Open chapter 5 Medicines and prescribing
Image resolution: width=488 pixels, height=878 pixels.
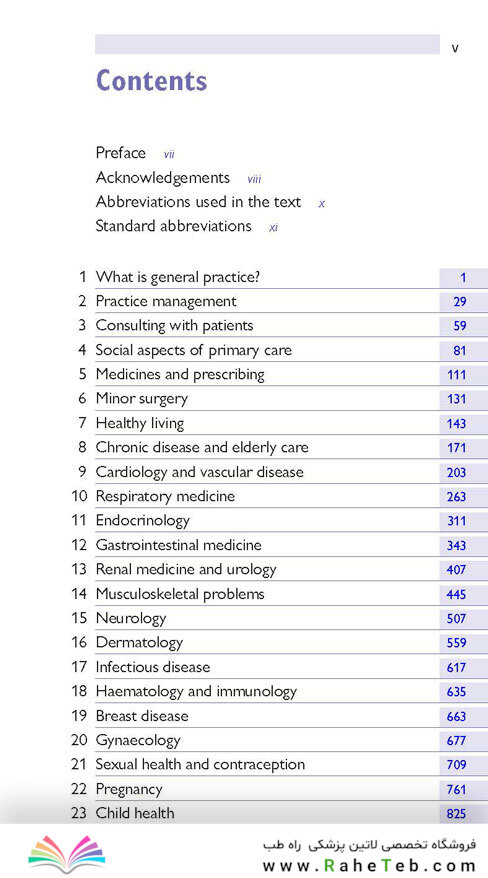tap(180, 374)
